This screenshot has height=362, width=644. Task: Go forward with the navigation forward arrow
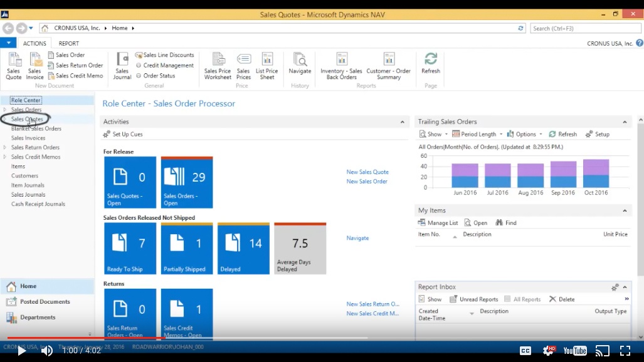(21, 28)
